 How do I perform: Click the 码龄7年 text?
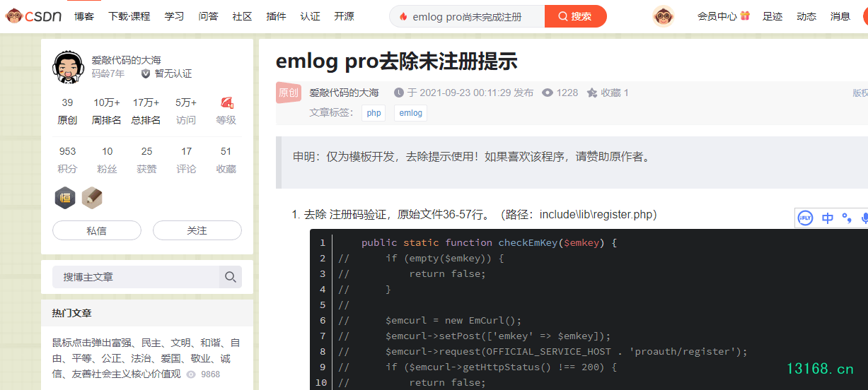108,73
